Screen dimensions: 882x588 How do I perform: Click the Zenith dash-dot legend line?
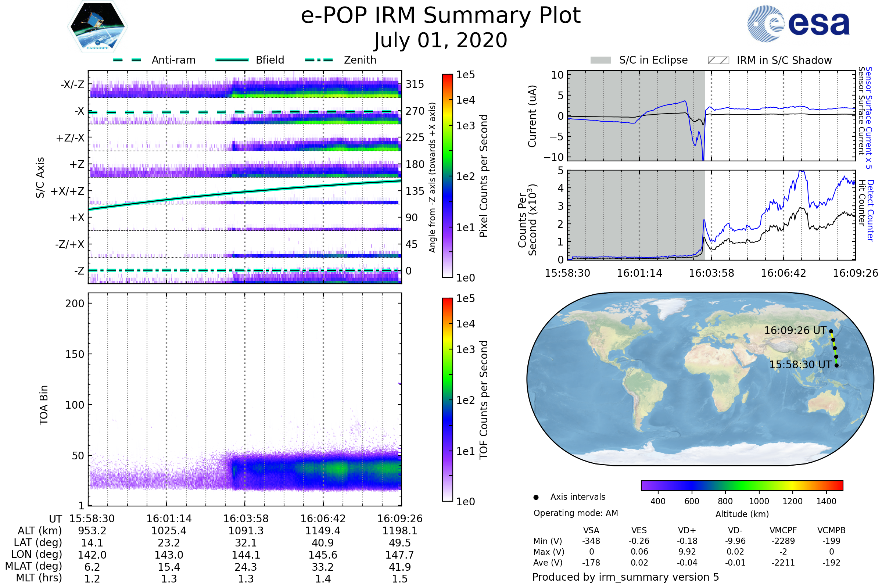coord(319,60)
